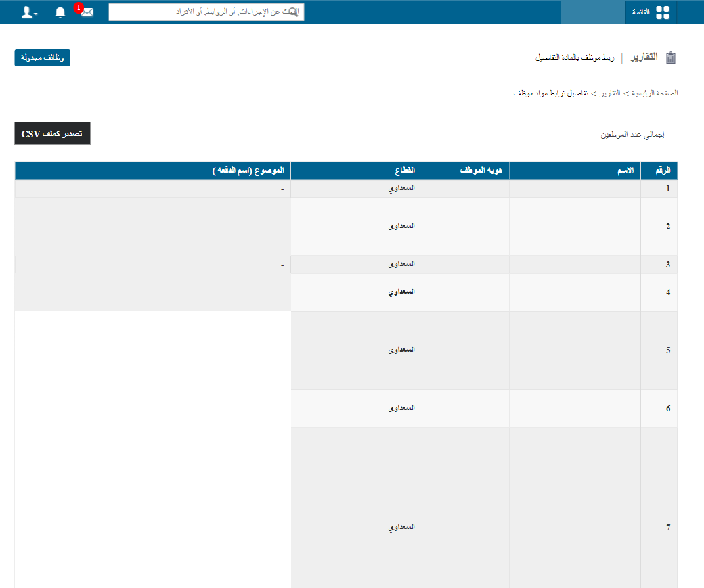
Task: Open the notifications bell icon
Action: [60, 12]
